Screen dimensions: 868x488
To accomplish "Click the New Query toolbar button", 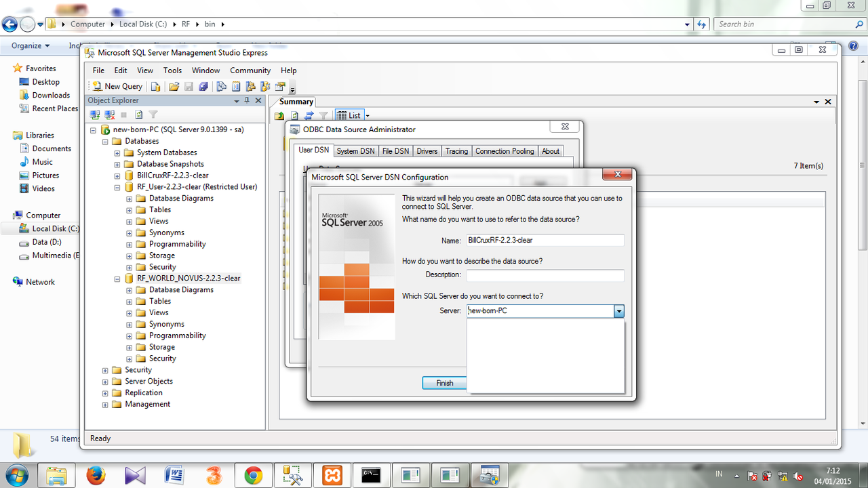I will 117,86.
